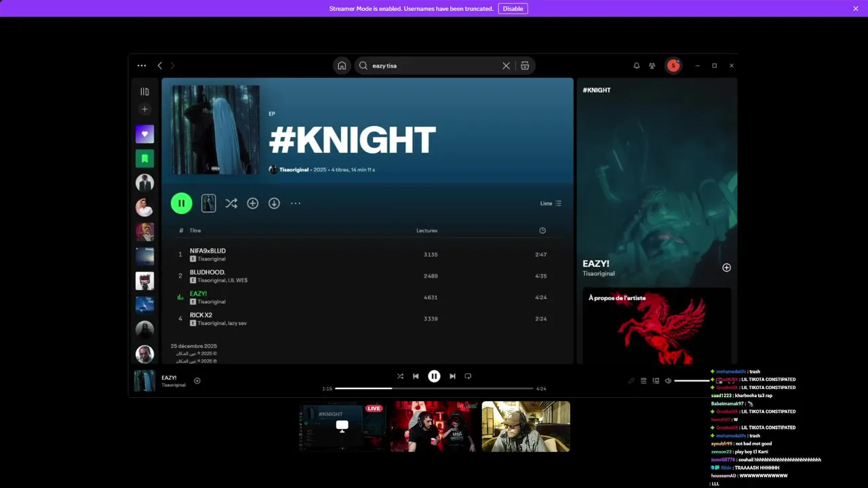Open the Spotify three-dots app menu
868x488 pixels.
click(x=142, y=66)
